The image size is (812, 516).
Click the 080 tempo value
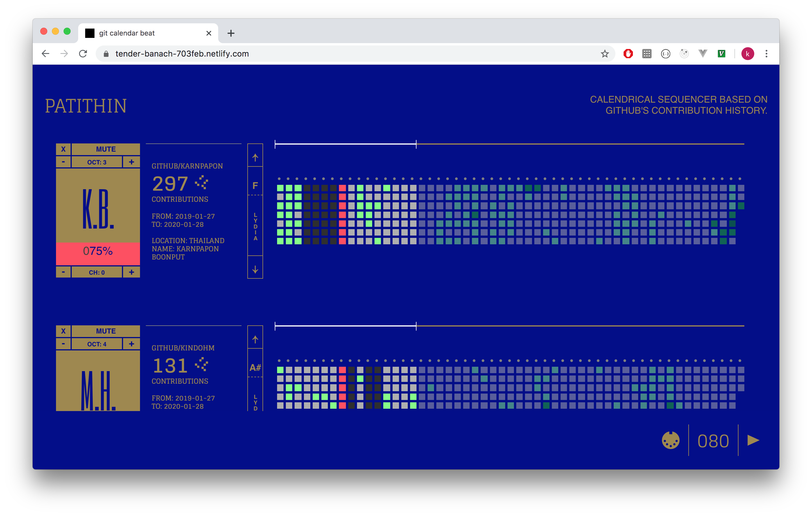click(x=713, y=441)
